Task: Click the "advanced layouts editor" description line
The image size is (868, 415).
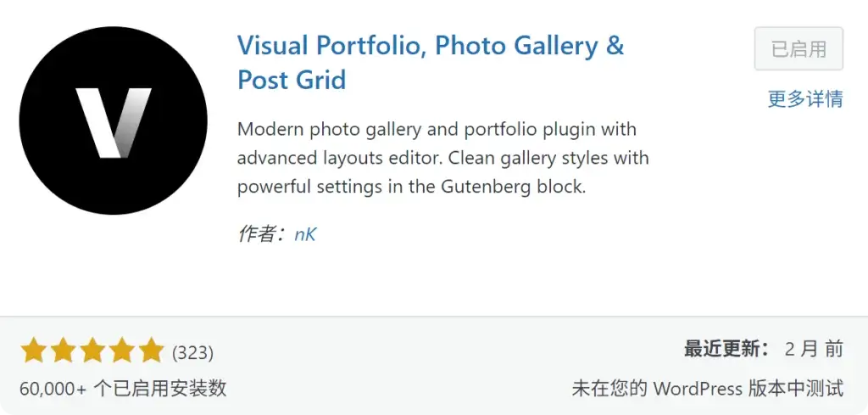Action: coord(442,158)
